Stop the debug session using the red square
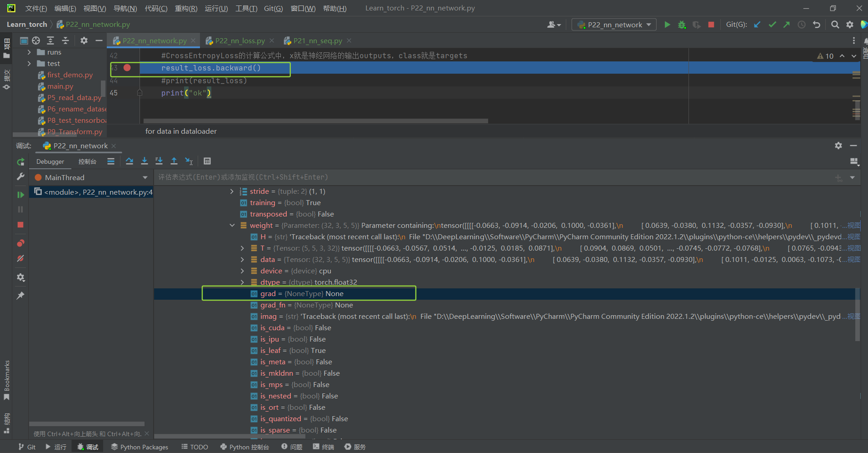Image resolution: width=868 pixels, height=453 pixels. 20,225
